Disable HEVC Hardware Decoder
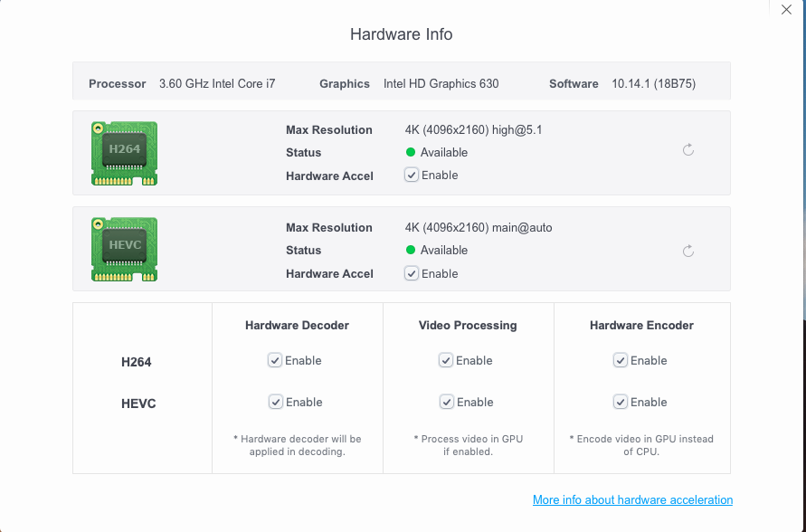 click(276, 402)
